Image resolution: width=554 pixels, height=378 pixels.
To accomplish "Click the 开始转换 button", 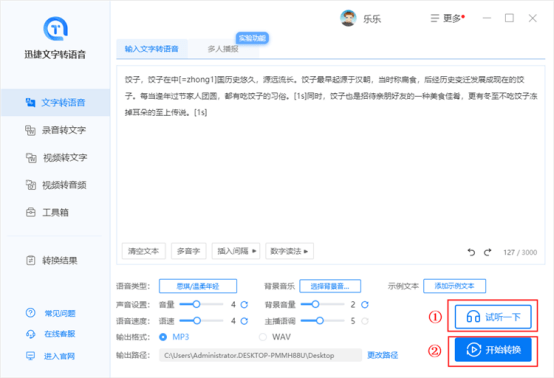I will [493, 350].
